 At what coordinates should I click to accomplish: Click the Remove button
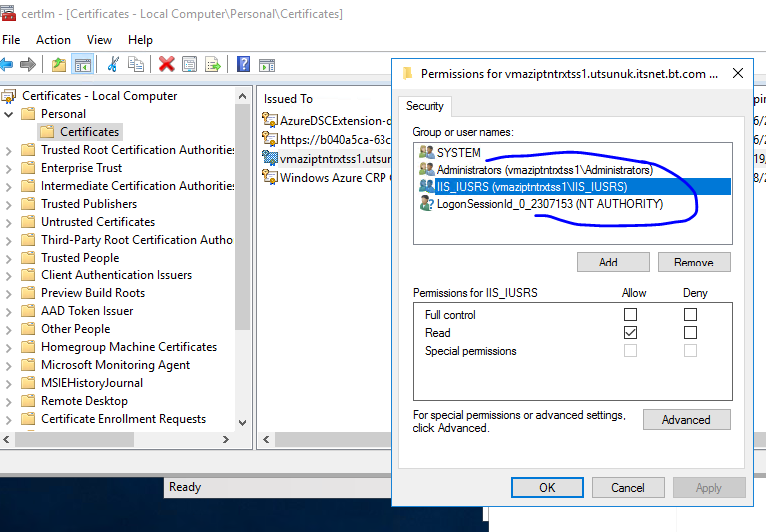coord(694,263)
